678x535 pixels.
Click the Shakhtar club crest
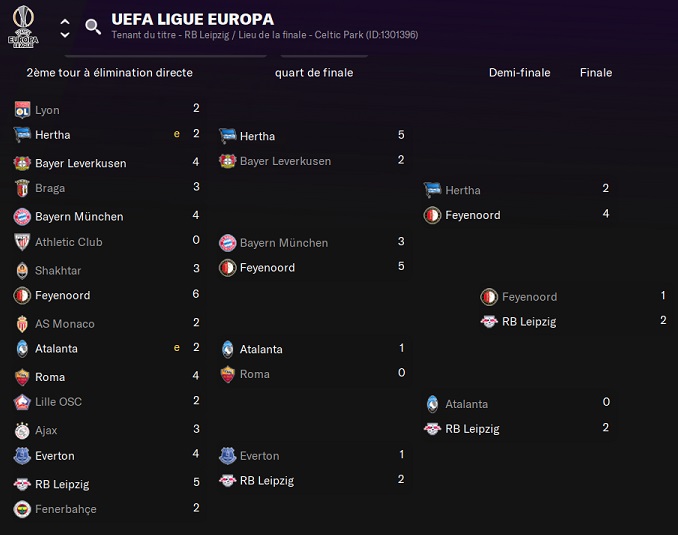tap(22, 270)
